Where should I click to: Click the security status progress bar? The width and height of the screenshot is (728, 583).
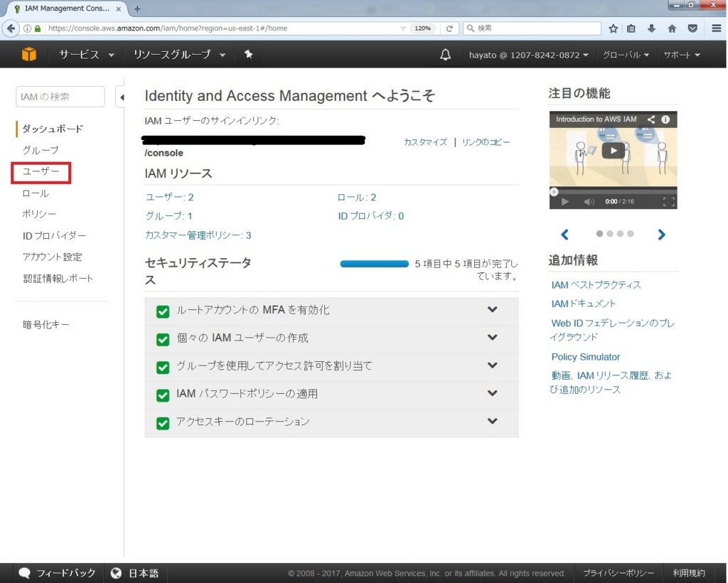coord(374,264)
